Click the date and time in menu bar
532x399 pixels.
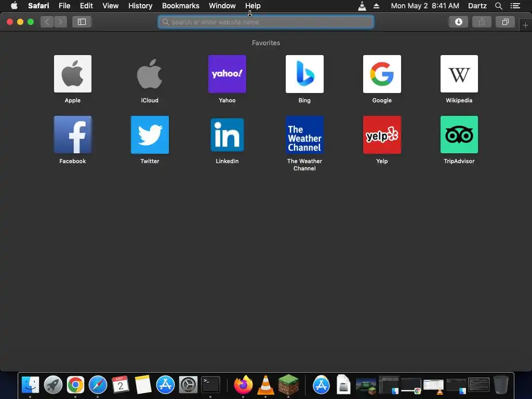[x=425, y=6]
